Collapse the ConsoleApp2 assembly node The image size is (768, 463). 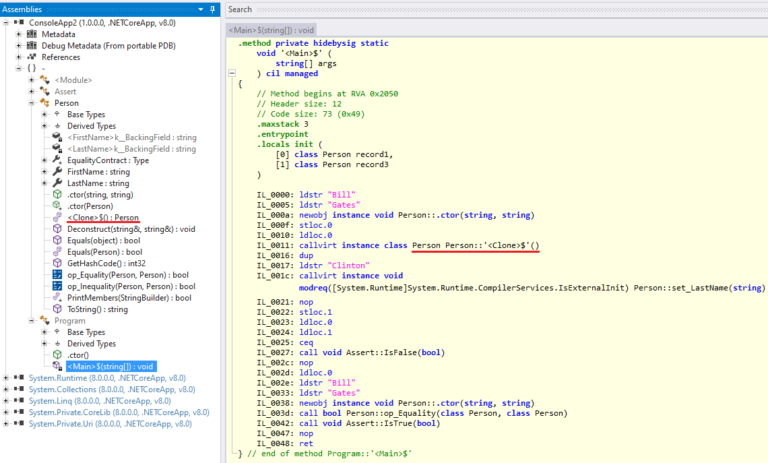tap(6, 23)
